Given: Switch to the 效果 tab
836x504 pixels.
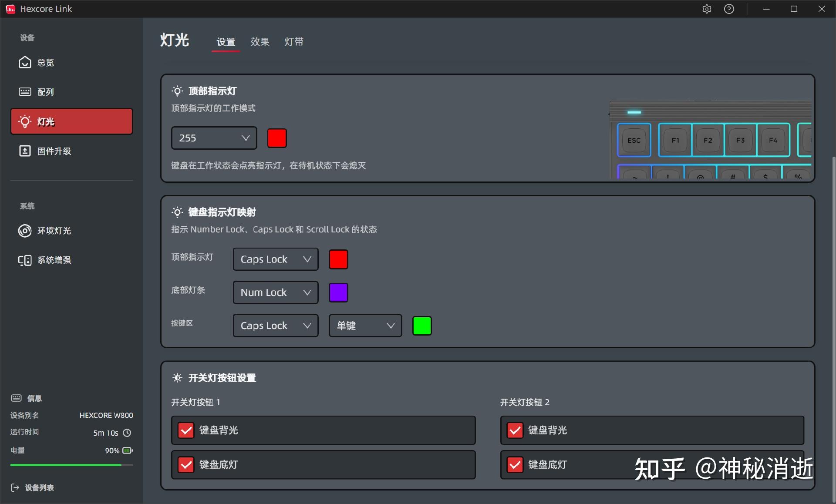Looking at the screenshot, I should click(x=260, y=42).
